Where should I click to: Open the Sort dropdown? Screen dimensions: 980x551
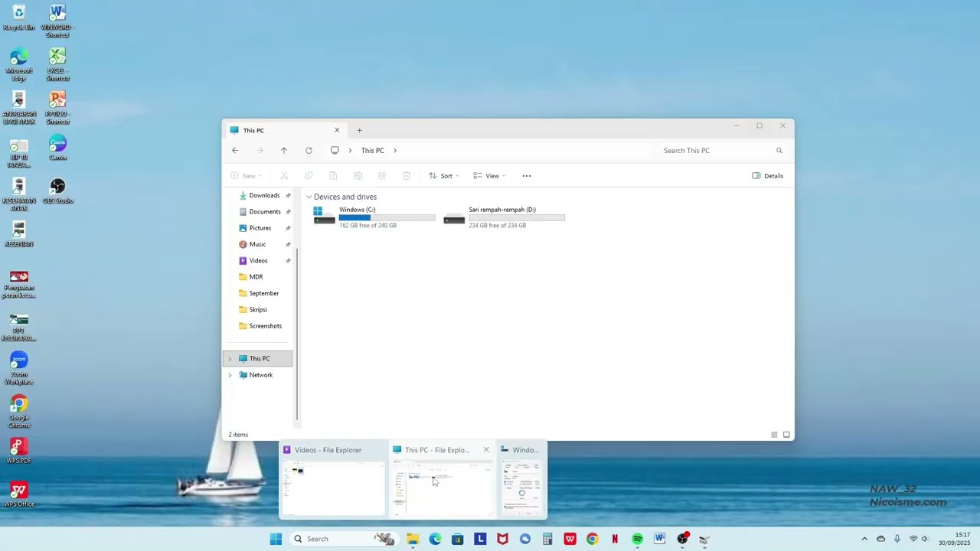pos(444,176)
